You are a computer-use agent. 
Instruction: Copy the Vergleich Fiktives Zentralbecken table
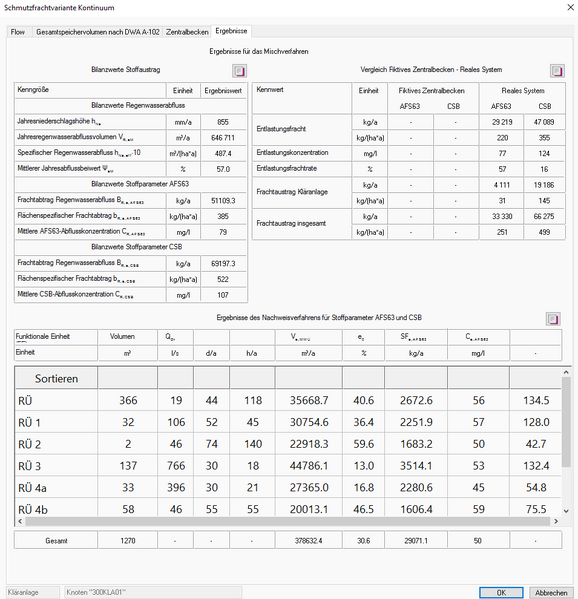[557, 71]
